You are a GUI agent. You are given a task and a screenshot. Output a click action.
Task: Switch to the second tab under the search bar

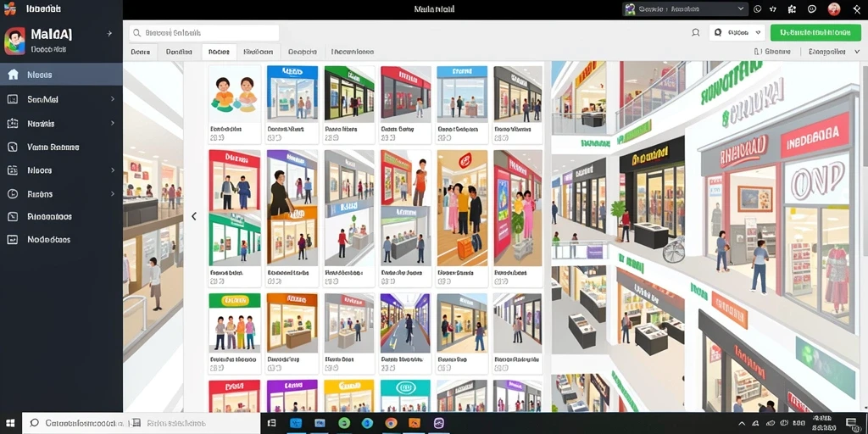click(x=180, y=52)
